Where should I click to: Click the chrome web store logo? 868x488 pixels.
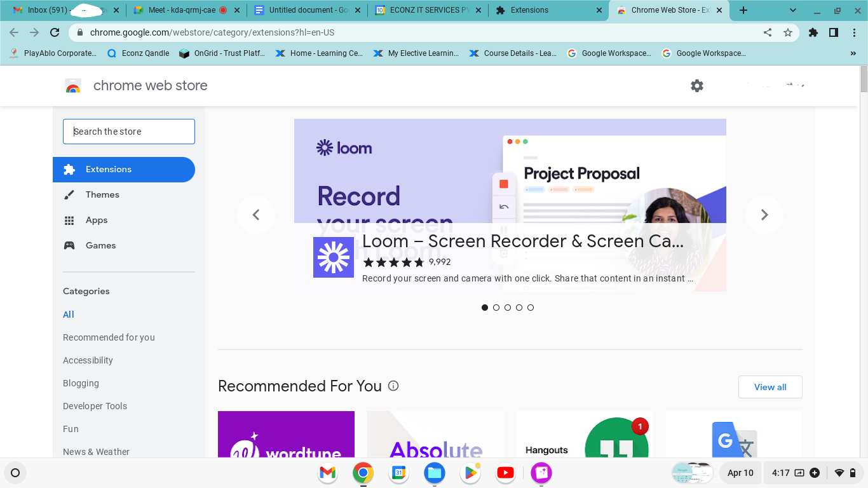pos(73,86)
